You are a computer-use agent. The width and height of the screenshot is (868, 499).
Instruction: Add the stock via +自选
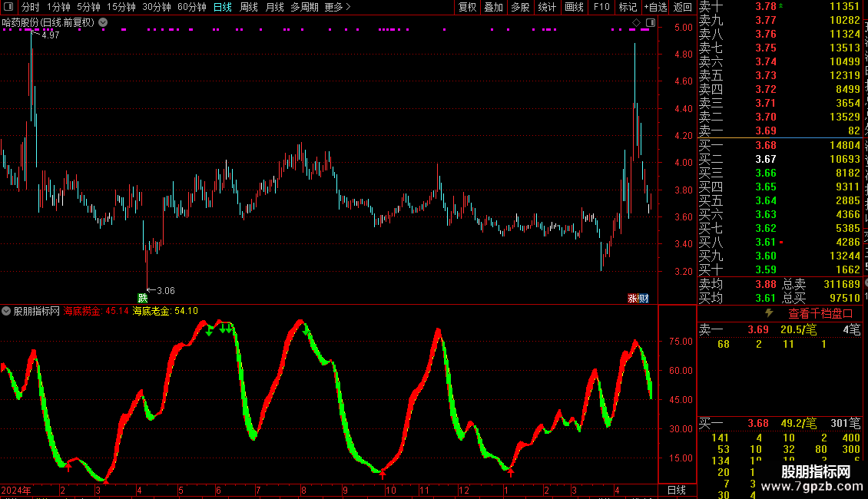tap(656, 7)
